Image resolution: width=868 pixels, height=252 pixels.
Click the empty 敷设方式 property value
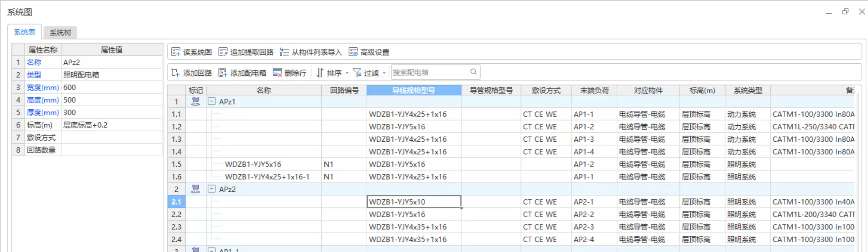coord(112,138)
